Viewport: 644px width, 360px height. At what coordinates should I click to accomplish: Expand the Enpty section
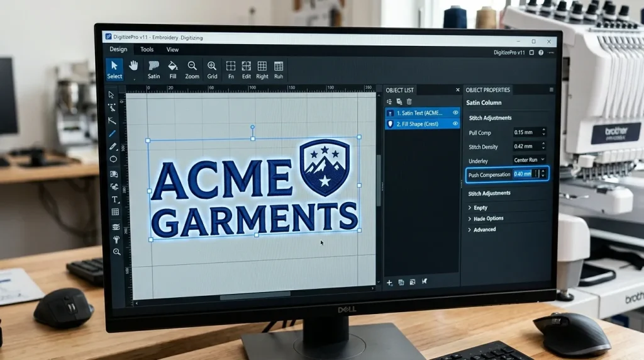pos(478,208)
